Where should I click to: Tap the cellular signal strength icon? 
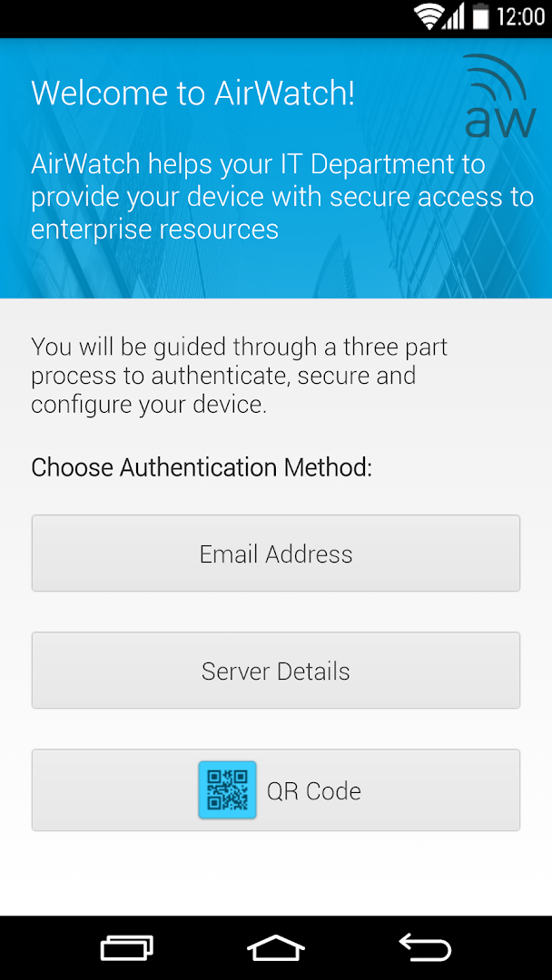[453, 17]
